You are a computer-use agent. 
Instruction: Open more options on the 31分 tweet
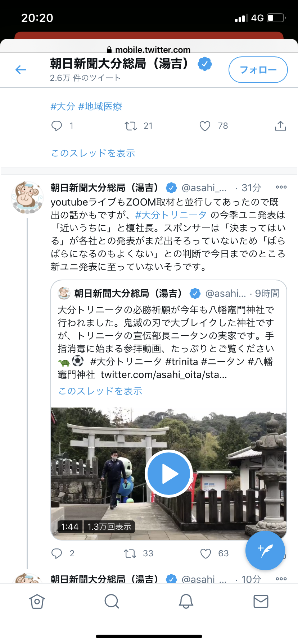281,187
